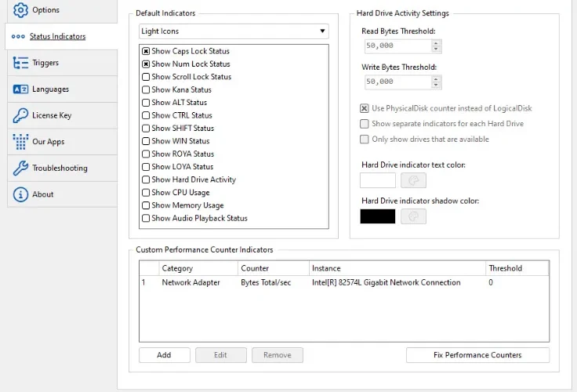Increase Read Bytes Threshold with up arrow
Viewport: 577px width, 392px height.
pyautogui.click(x=436, y=43)
